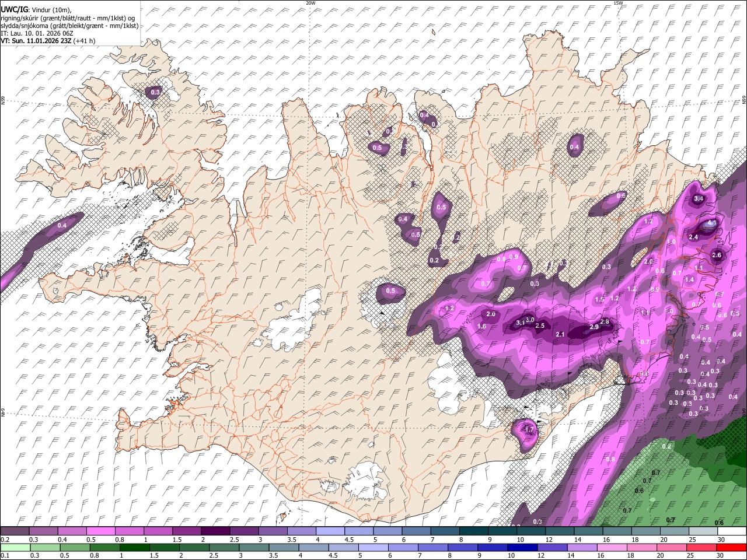Click the snow legend swatch between 3 and 3.5

click(273, 531)
